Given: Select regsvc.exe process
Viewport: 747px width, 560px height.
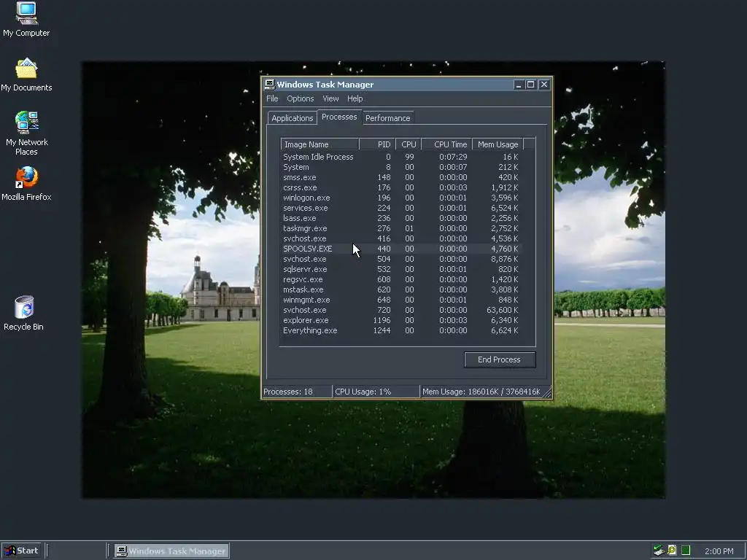Looking at the screenshot, I should tap(400, 279).
